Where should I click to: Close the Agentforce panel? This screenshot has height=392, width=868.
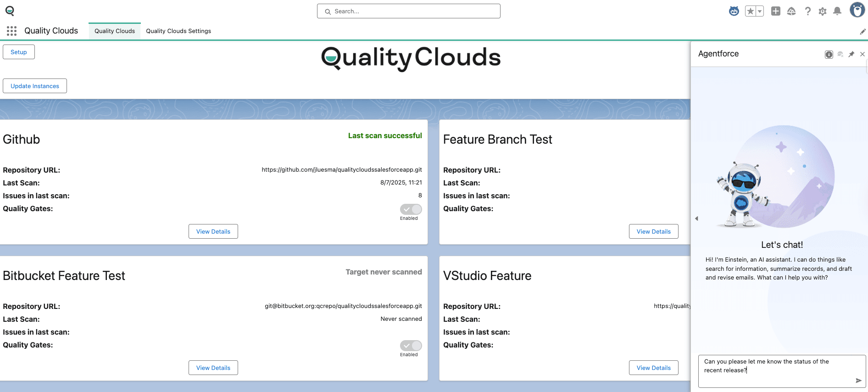click(862, 54)
